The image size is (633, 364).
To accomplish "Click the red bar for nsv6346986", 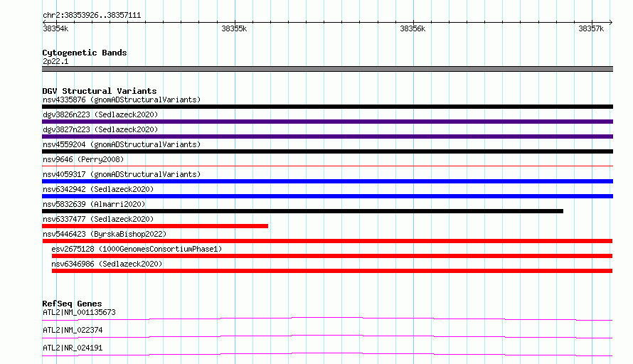I will 332,271.
